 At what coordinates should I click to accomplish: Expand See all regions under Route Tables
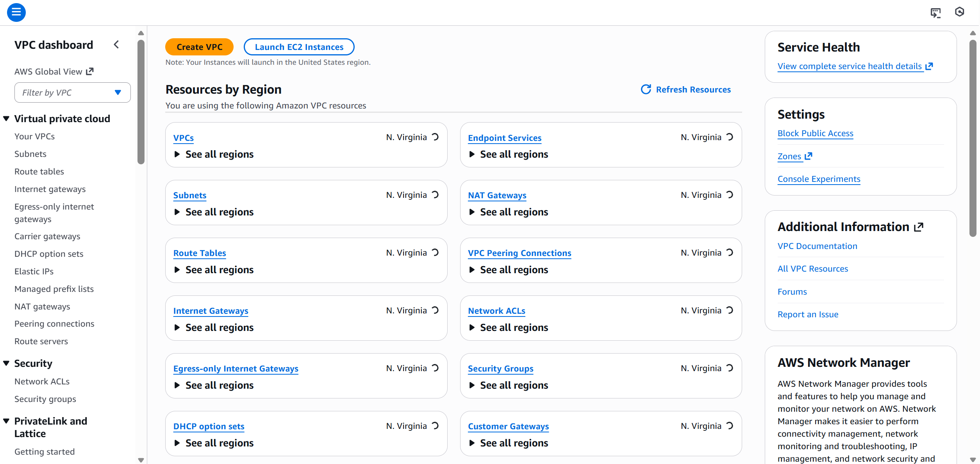[213, 270]
